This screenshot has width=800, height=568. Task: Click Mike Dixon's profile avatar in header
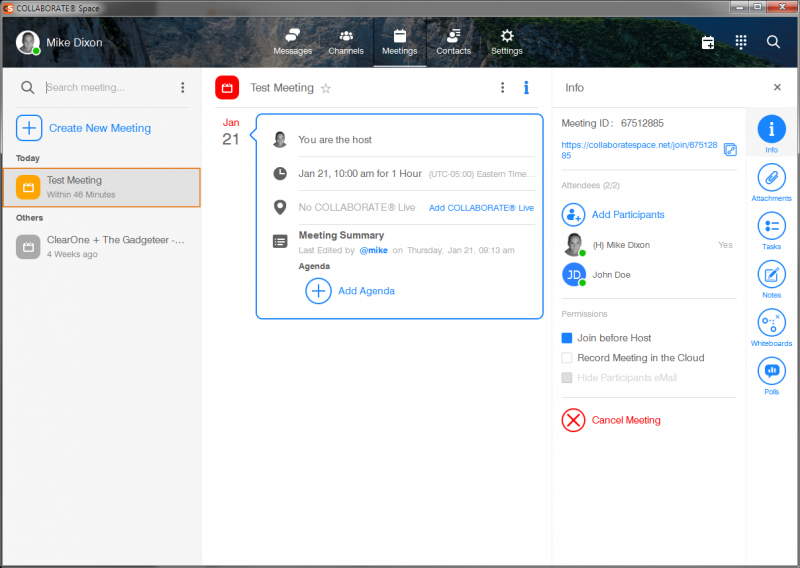coord(28,42)
